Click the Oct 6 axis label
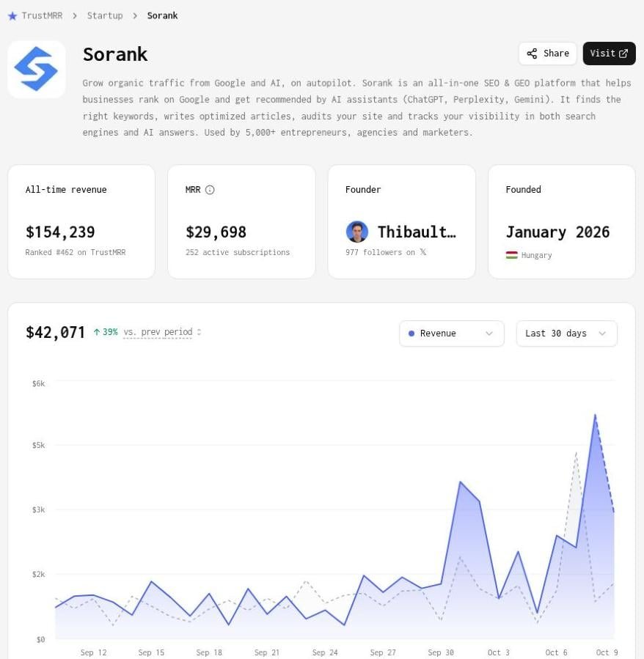 coord(556,652)
